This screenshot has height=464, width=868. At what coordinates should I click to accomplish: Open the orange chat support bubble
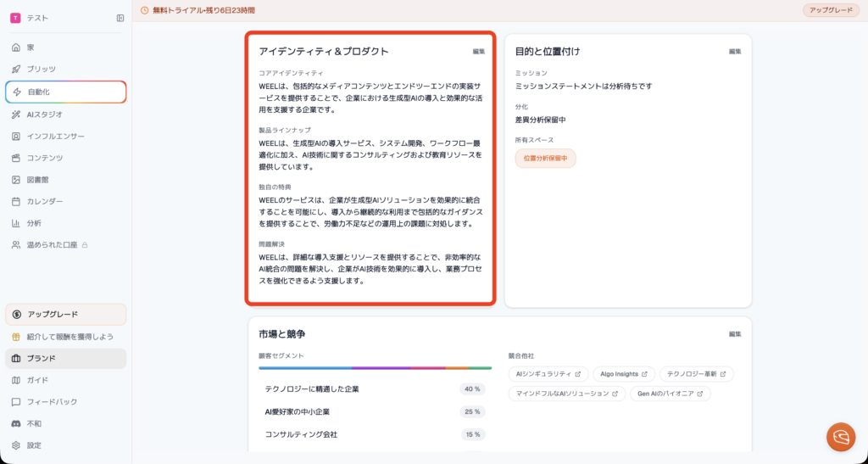(841, 438)
